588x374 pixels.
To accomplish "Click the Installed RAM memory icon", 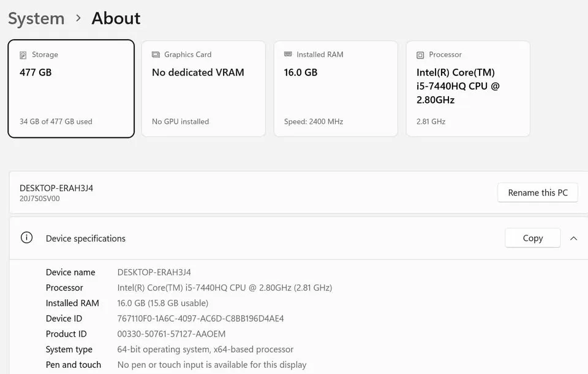I will click(288, 55).
